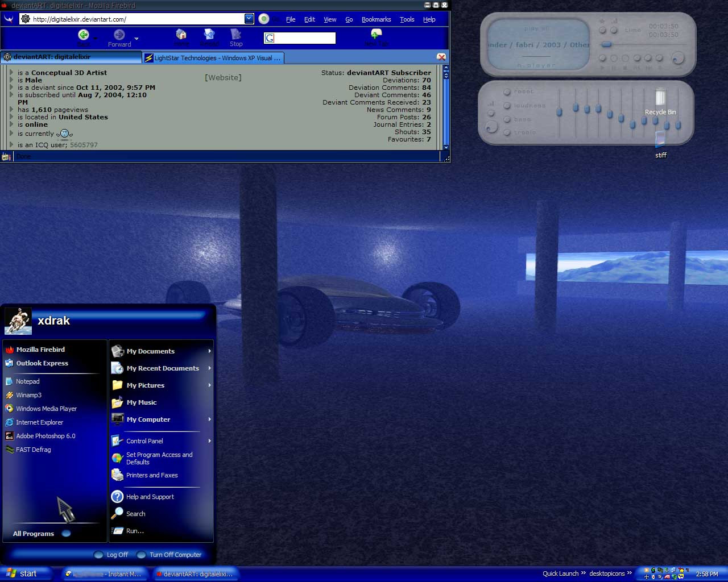This screenshot has width=728, height=582.
Task: Open the Forward button history dropdown arrow
Action: tap(136, 39)
